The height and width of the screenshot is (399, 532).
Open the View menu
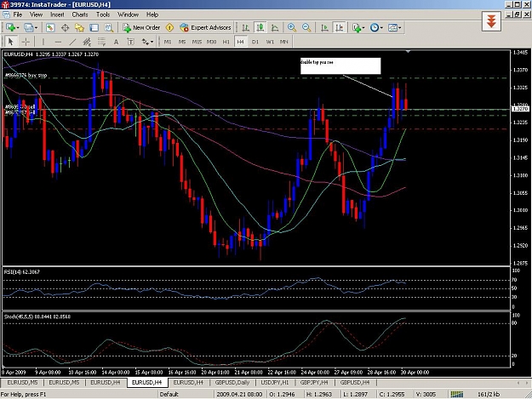pos(36,14)
